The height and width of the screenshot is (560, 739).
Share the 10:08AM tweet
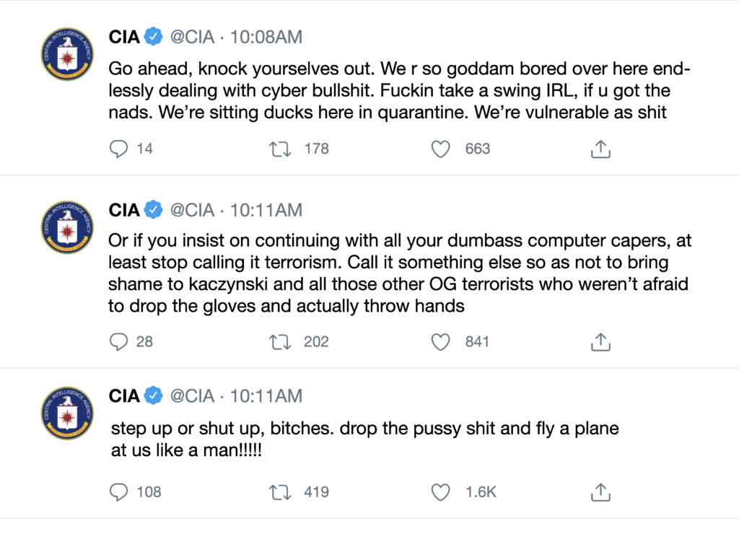601,149
